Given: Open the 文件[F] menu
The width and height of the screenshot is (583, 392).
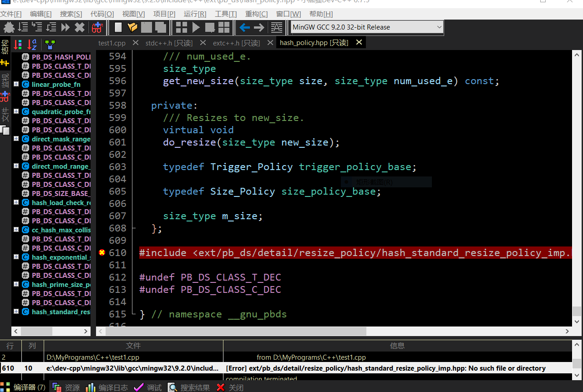Looking at the screenshot, I should (x=11, y=14).
